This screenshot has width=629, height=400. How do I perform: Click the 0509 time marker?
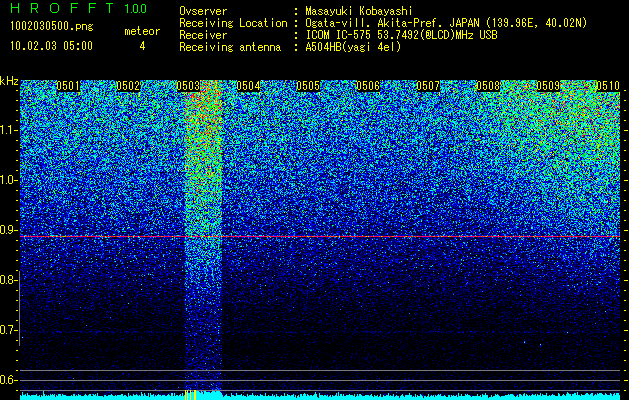[548, 86]
